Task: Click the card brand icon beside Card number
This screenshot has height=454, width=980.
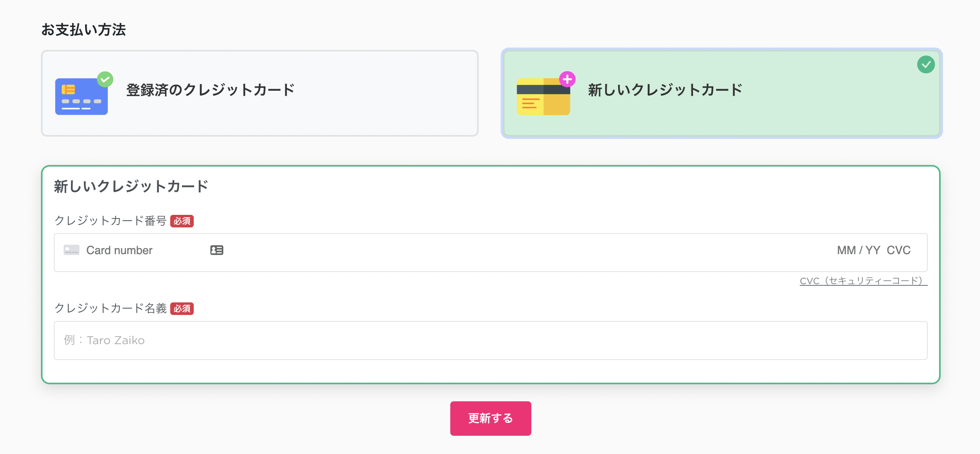Action: (x=71, y=250)
